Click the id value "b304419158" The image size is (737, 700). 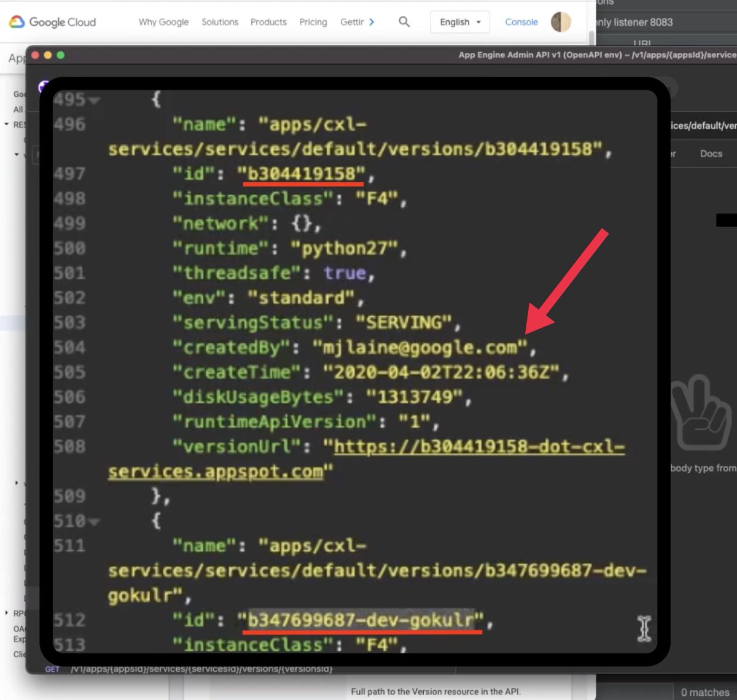click(x=302, y=174)
